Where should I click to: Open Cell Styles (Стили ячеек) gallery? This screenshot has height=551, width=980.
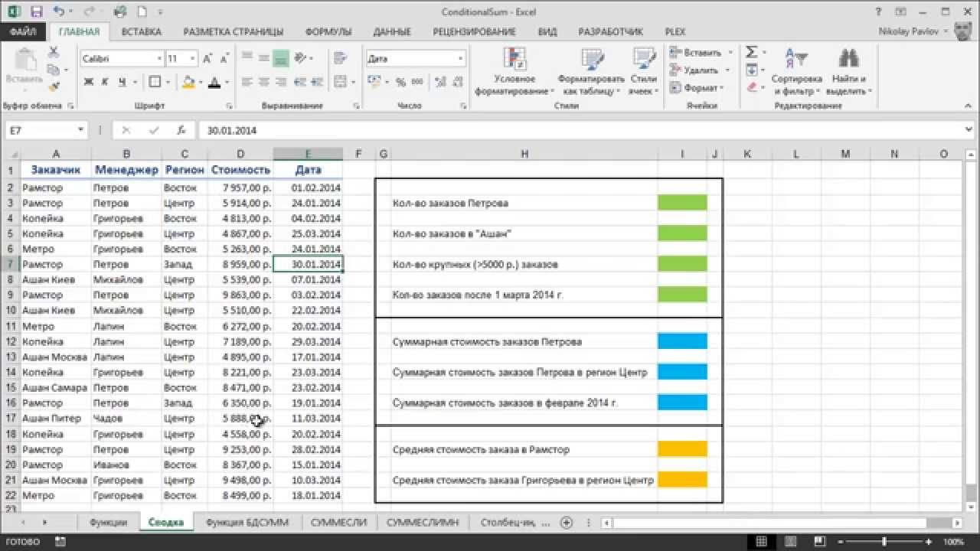pyautogui.click(x=644, y=71)
